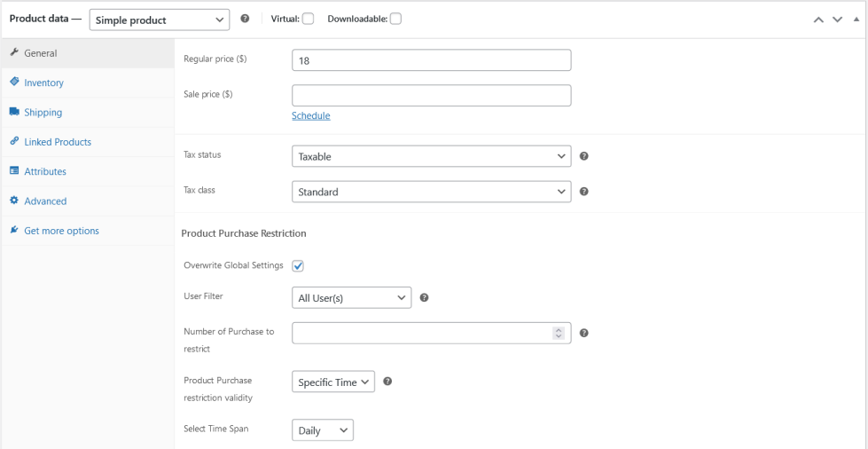Open the Tax status dropdown
The height and width of the screenshot is (449, 868).
[431, 157]
